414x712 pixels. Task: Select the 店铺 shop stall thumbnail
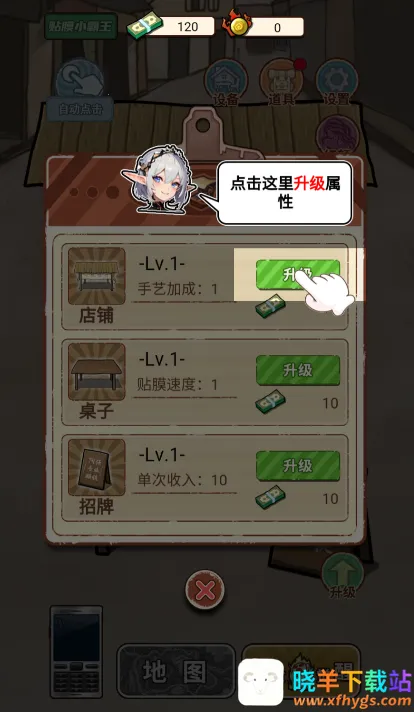pos(96,276)
